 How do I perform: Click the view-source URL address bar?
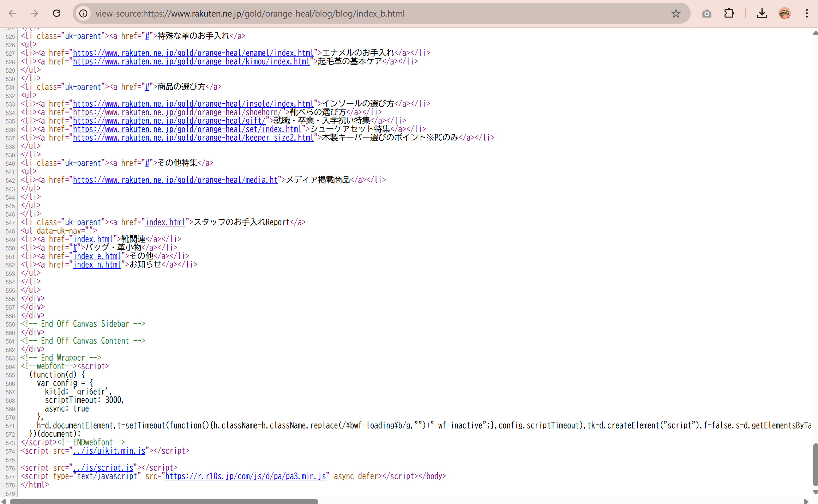click(353, 13)
